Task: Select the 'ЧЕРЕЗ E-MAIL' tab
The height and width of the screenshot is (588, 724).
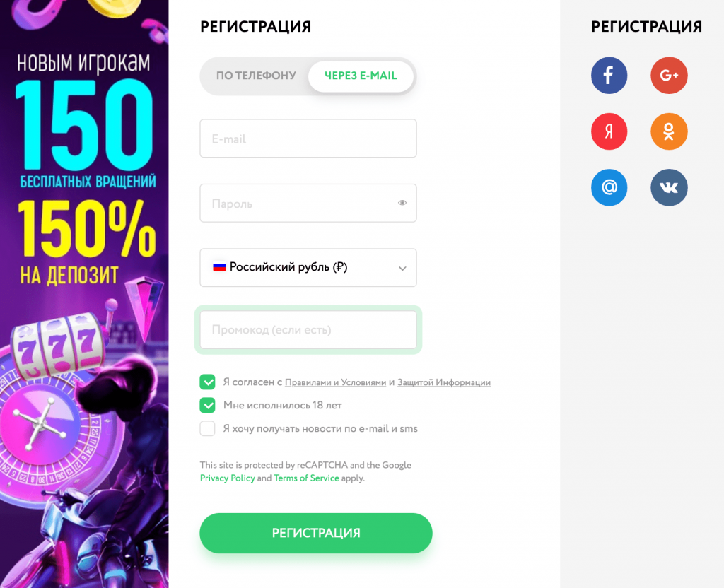Action: tap(361, 76)
